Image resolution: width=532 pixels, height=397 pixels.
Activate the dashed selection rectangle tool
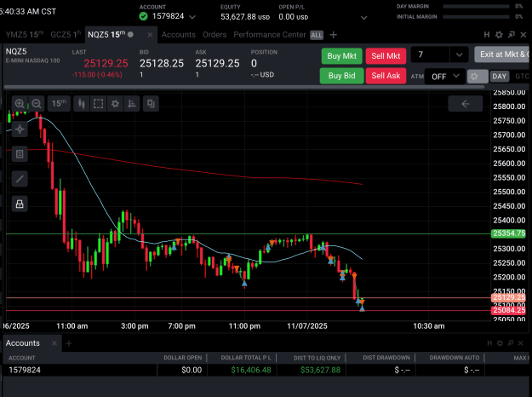point(99,104)
